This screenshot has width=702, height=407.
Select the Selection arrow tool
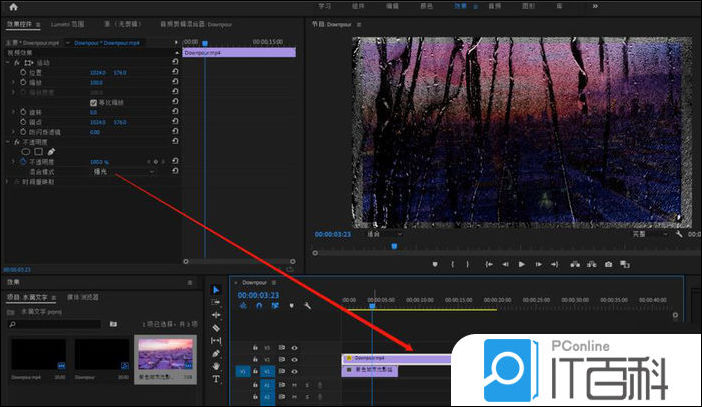[x=216, y=290]
